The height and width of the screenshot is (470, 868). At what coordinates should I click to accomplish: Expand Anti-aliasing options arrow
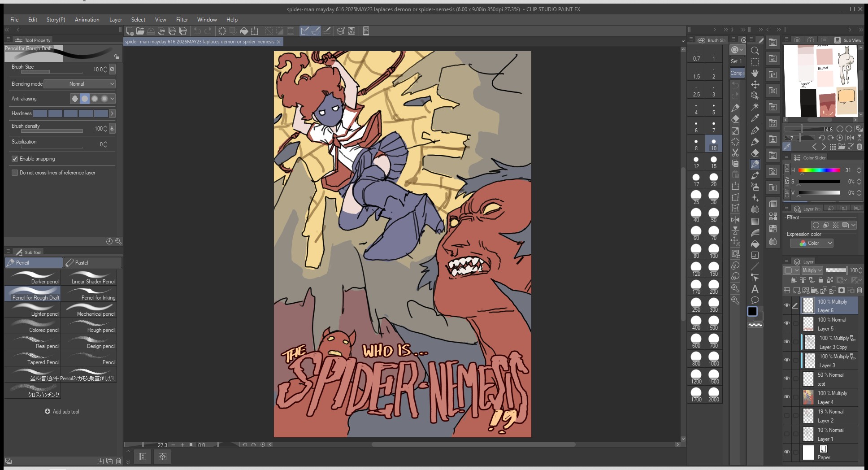(x=112, y=99)
